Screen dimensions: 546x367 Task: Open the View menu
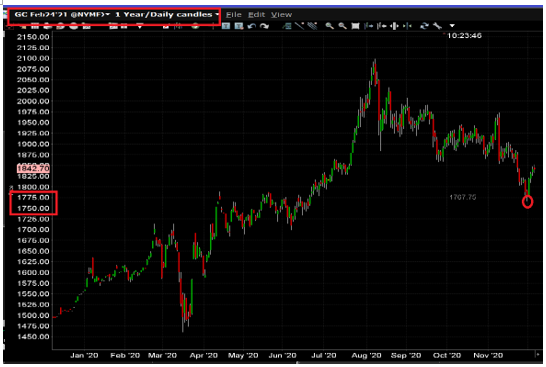(281, 15)
